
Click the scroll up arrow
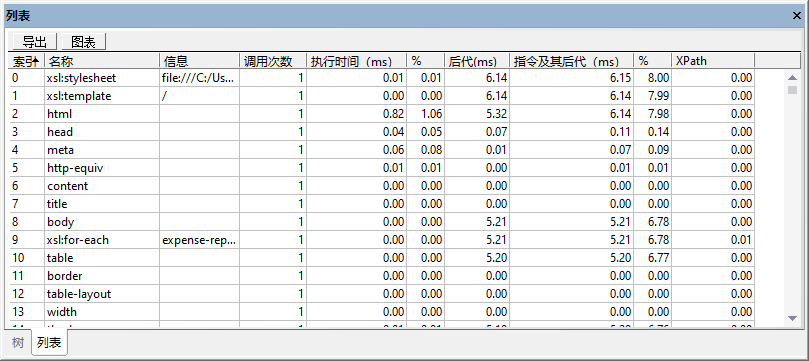click(x=793, y=77)
